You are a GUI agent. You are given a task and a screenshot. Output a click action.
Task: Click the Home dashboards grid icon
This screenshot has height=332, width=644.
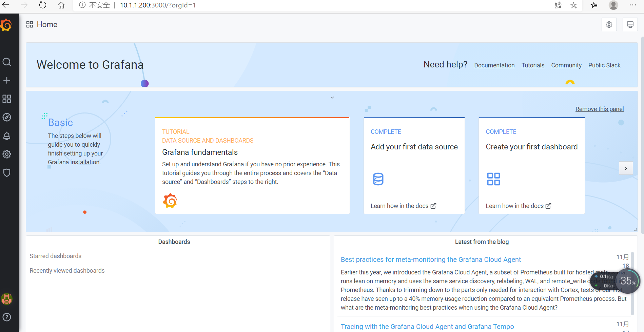point(30,24)
